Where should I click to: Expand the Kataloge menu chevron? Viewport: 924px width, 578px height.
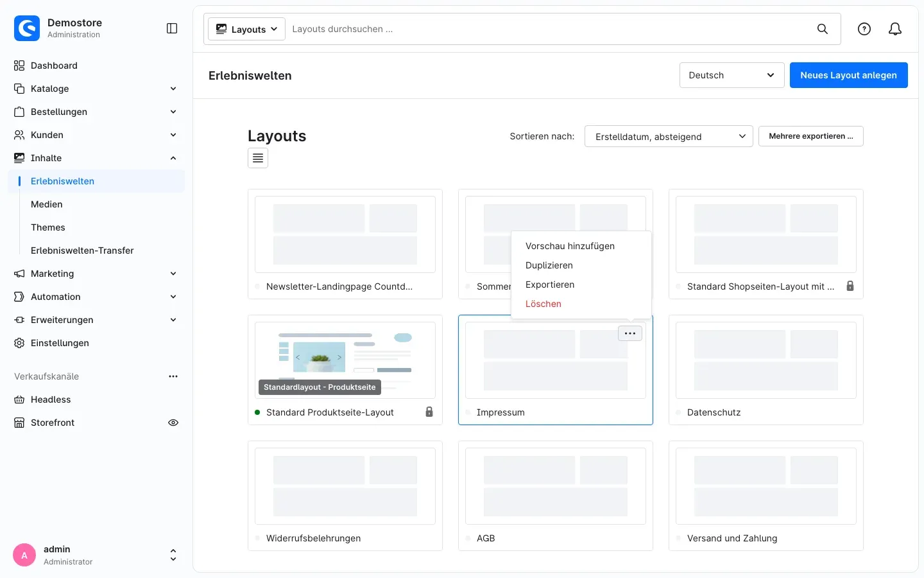pos(173,89)
